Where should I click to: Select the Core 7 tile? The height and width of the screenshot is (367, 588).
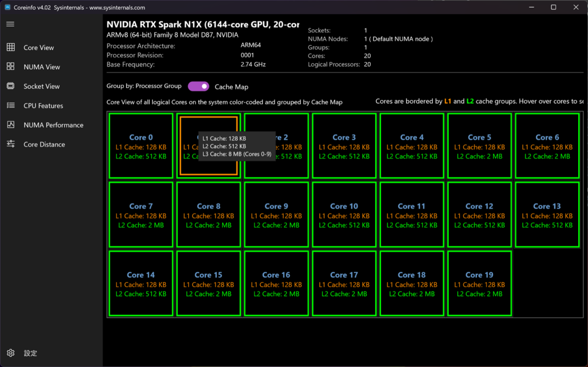coord(141,214)
